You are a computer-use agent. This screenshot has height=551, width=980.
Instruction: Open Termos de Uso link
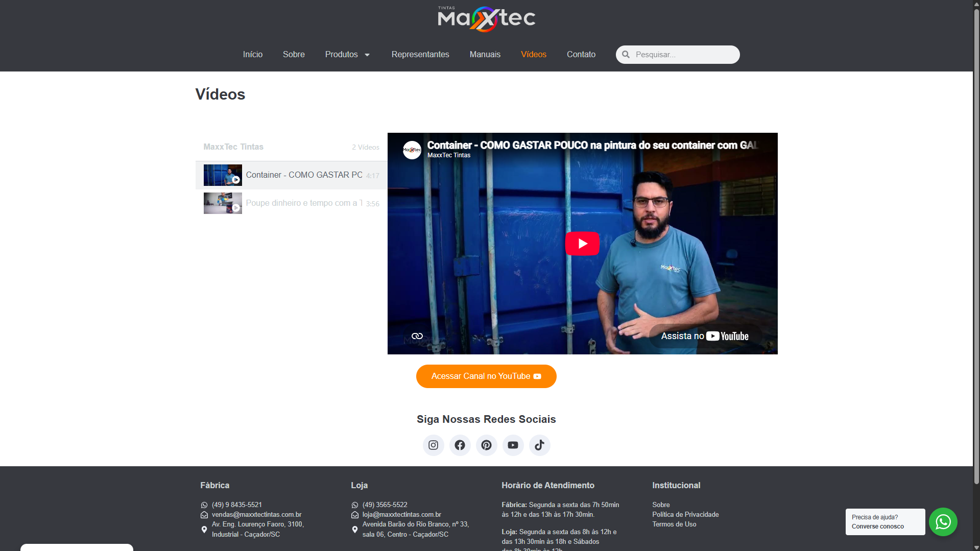point(674,524)
